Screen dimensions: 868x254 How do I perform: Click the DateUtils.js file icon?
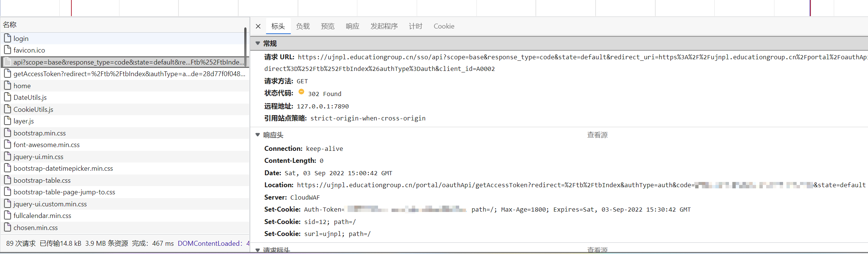pos(8,98)
